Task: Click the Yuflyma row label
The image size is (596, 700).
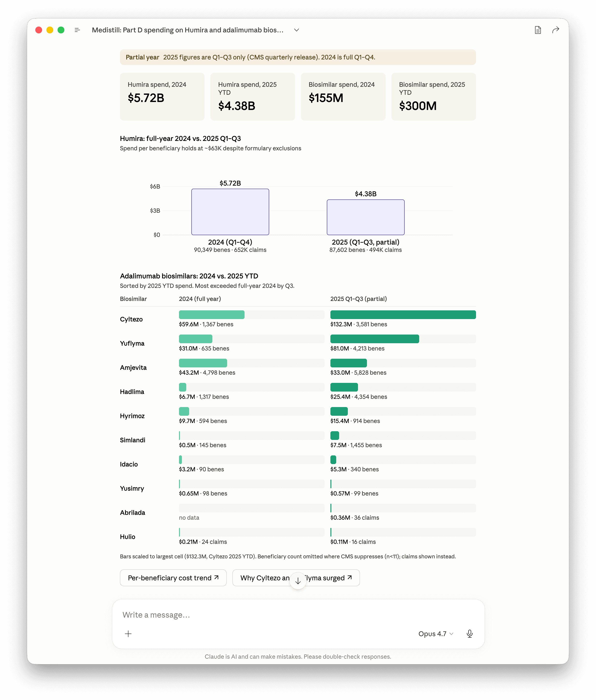Action: pyautogui.click(x=132, y=343)
